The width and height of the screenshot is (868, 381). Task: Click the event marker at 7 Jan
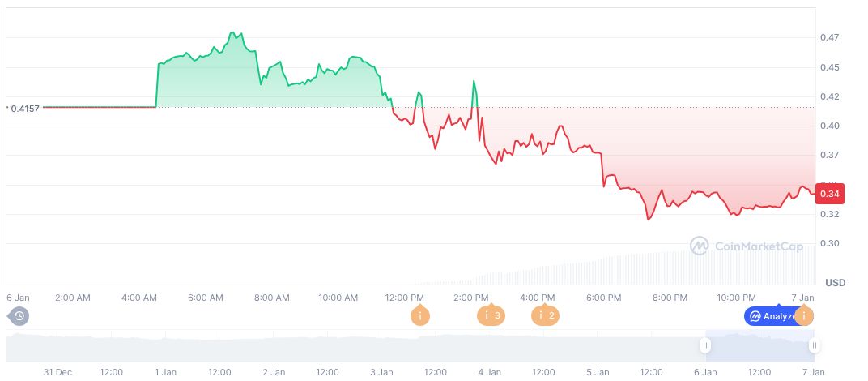804,315
